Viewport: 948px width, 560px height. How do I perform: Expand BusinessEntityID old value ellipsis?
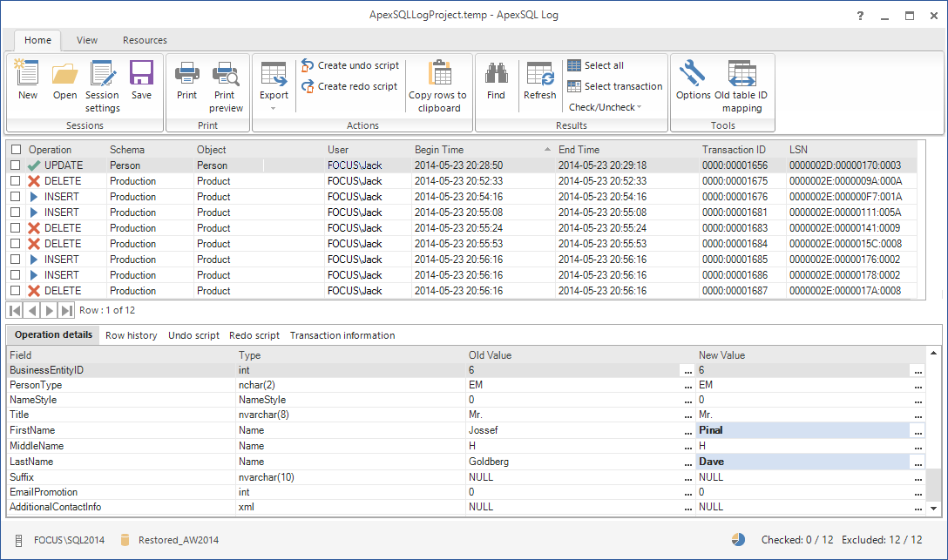tap(687, 370)
